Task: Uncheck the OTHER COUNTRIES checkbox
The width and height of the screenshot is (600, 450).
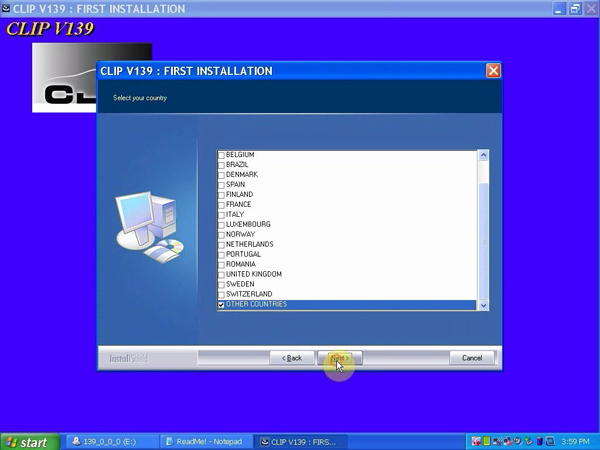Action: tap(222, 305)
